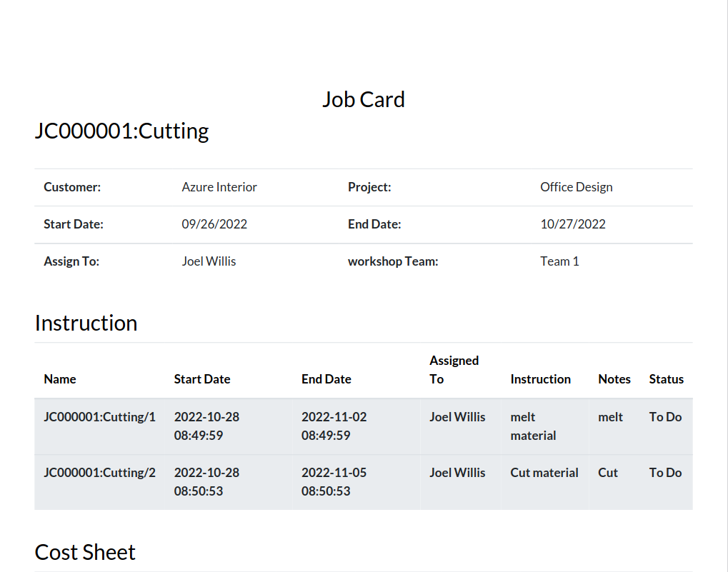The width and height of the screenshot is (728, 572).
Task: Select the 09/26/2022 start date
Action: coord(214,224)
